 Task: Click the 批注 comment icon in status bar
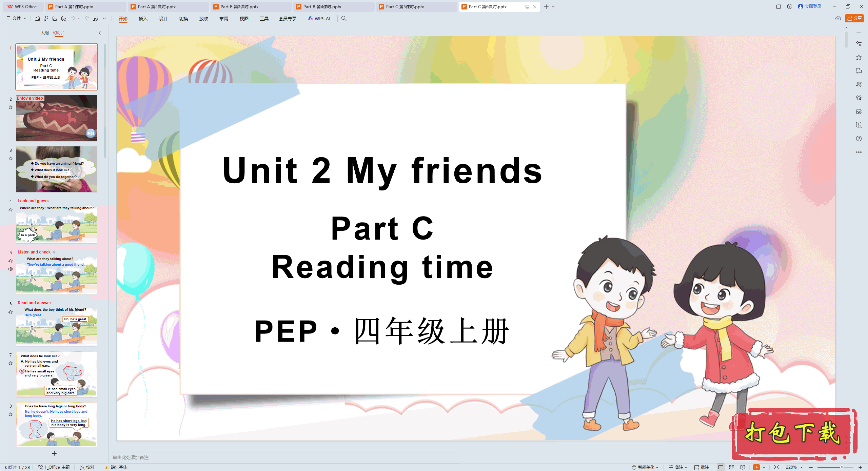702,467
